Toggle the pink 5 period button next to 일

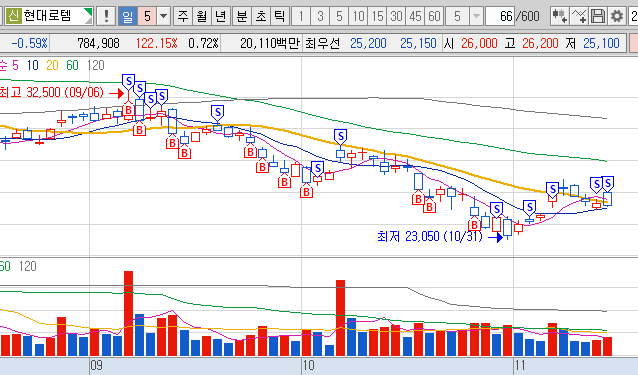(x=147, y=16)
